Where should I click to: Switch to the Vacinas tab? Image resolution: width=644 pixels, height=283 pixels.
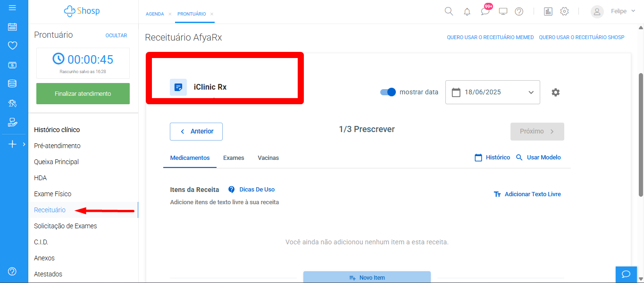268,158
